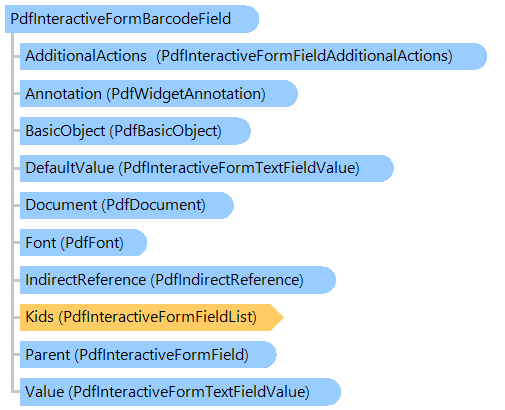Follow the PdfIndirectReference type link

coord(227,280)
